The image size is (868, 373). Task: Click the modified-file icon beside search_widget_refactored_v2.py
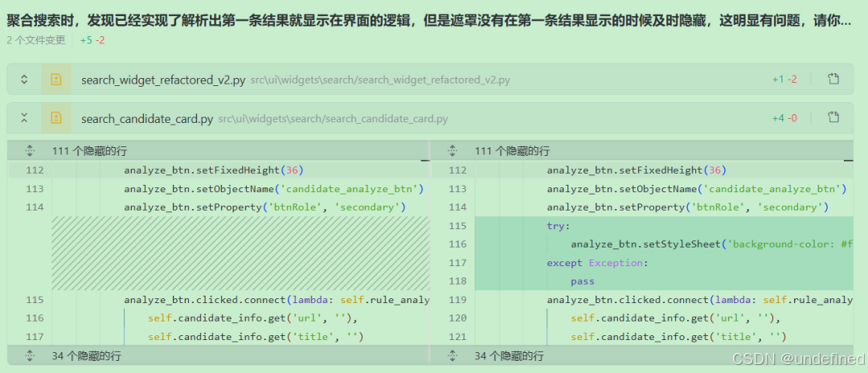coord(56,80)
